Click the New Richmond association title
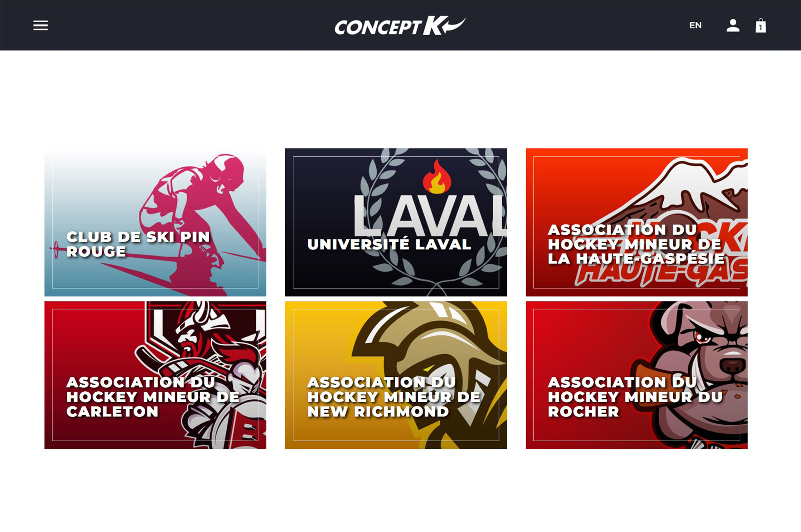This screenshot has width=801, height=532. (394, 397)
